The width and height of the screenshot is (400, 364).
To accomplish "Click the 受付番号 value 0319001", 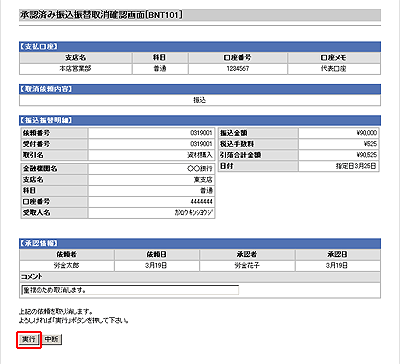I will 151,144.
